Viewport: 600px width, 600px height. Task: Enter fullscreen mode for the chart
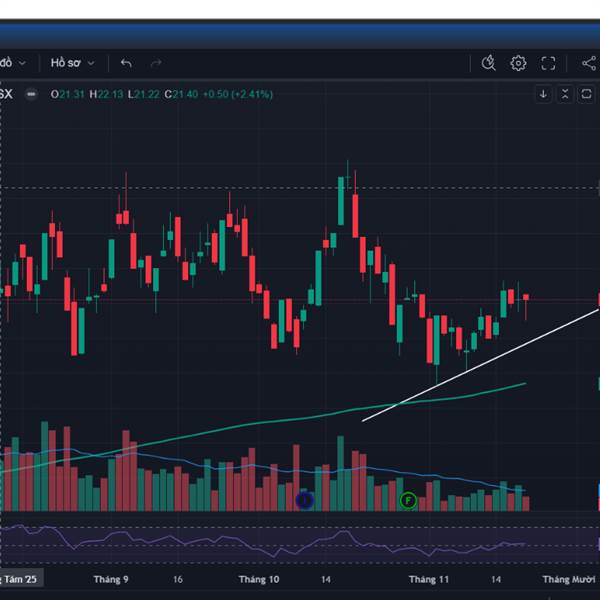[x=548, y=63]
